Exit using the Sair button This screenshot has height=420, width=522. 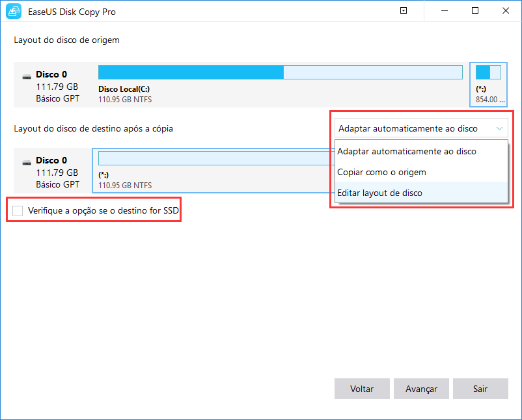click(x=480, y=389)
